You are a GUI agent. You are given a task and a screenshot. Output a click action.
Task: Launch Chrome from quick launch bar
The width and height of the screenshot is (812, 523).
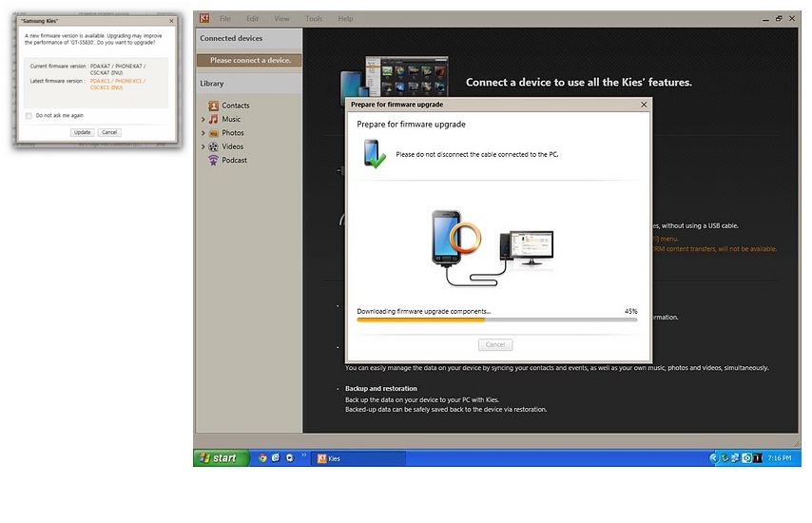point(262,457)
